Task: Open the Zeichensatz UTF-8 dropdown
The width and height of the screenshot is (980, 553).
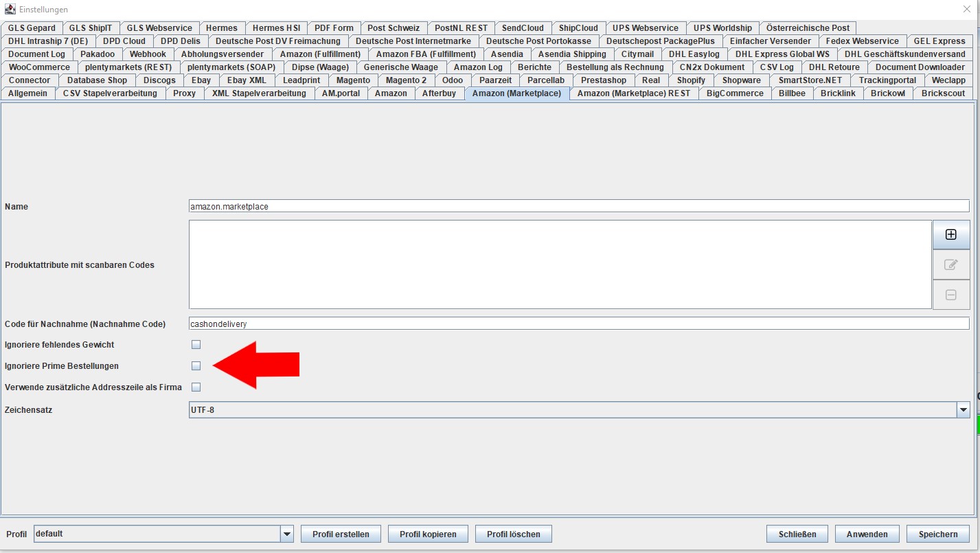Action: (x=579, y=410)
